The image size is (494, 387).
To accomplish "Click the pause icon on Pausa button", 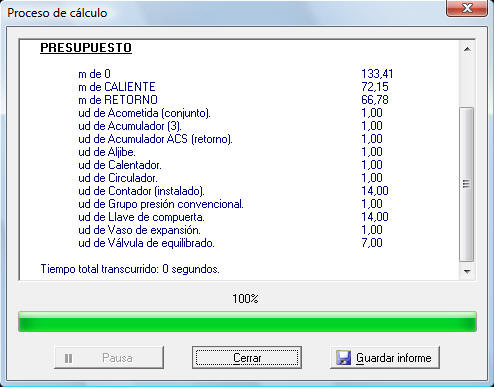I will point(68,358).
